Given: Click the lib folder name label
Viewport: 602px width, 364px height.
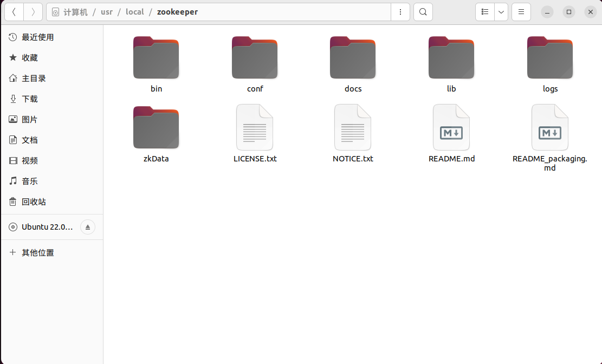Looking at the screenshot, I should point(451,89).
